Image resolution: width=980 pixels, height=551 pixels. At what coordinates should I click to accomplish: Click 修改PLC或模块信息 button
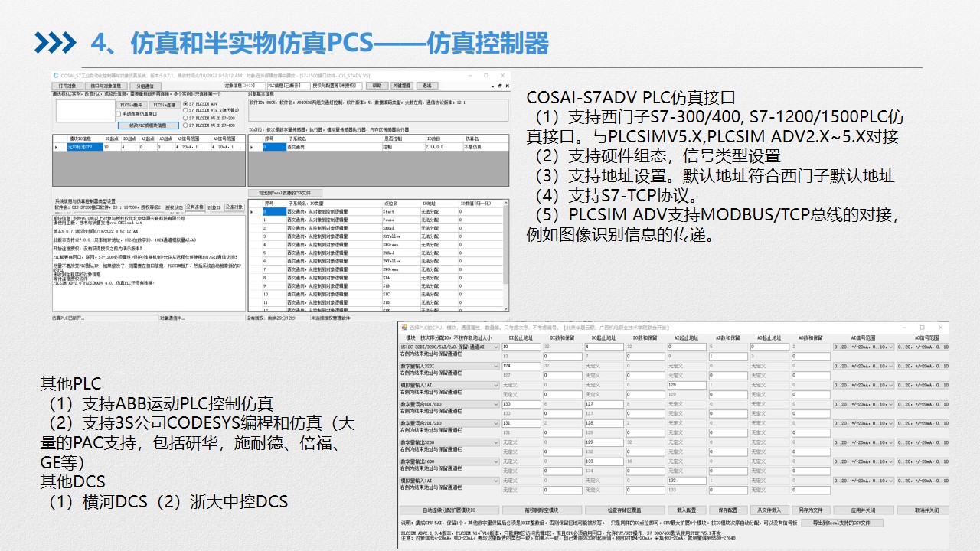pos(148,126)
